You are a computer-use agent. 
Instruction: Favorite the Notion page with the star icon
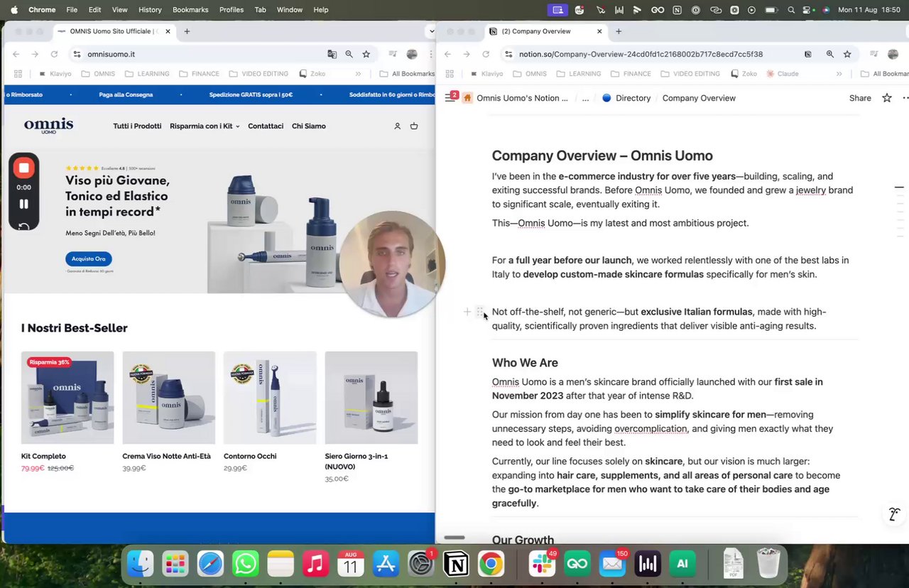887,98
